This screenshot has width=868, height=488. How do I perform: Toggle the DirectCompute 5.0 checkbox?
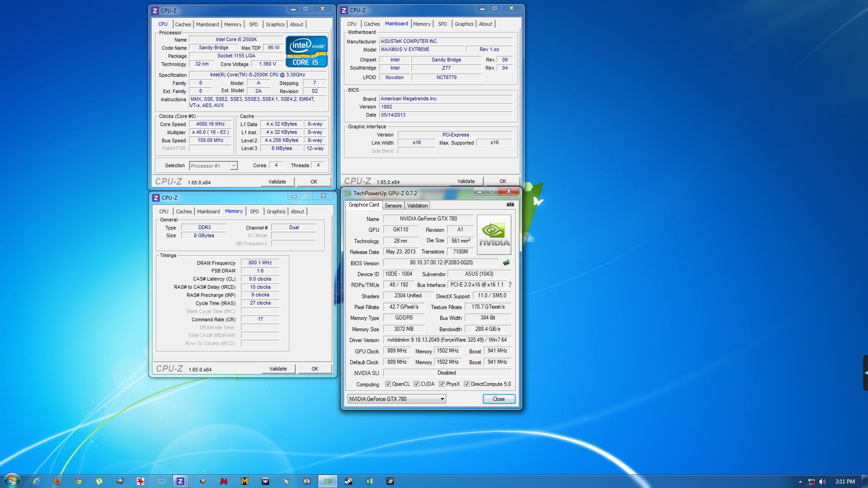pos(467,384)
